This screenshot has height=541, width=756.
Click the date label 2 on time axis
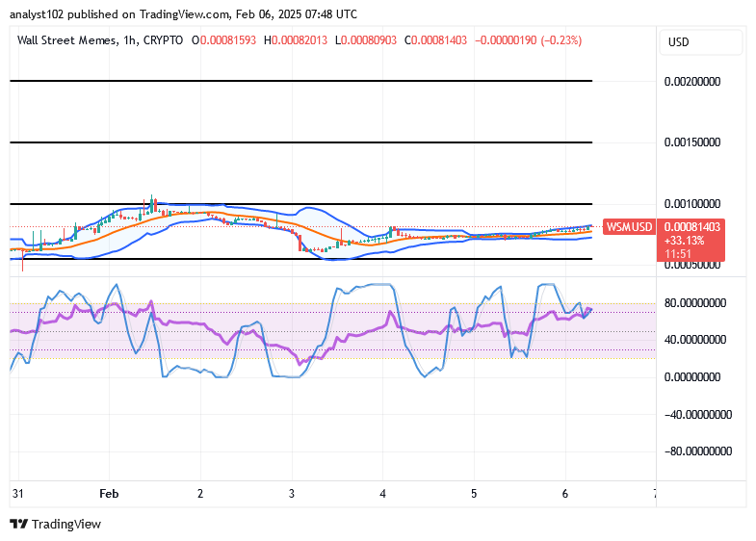200,494
